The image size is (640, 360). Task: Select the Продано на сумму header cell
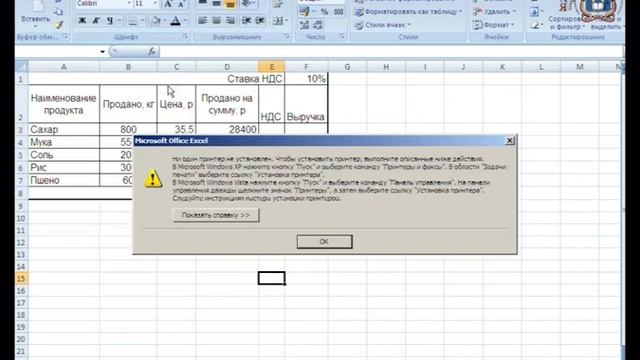click(x=227, y=104)
